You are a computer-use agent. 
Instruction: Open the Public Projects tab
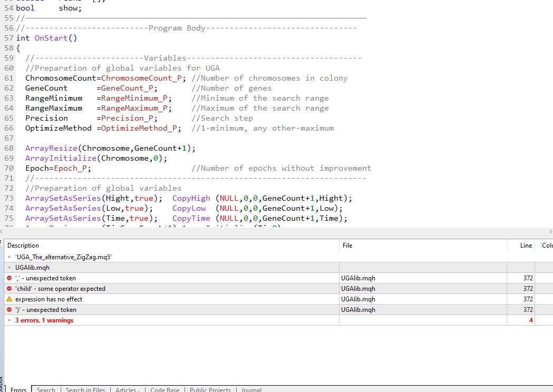(210, 389)
